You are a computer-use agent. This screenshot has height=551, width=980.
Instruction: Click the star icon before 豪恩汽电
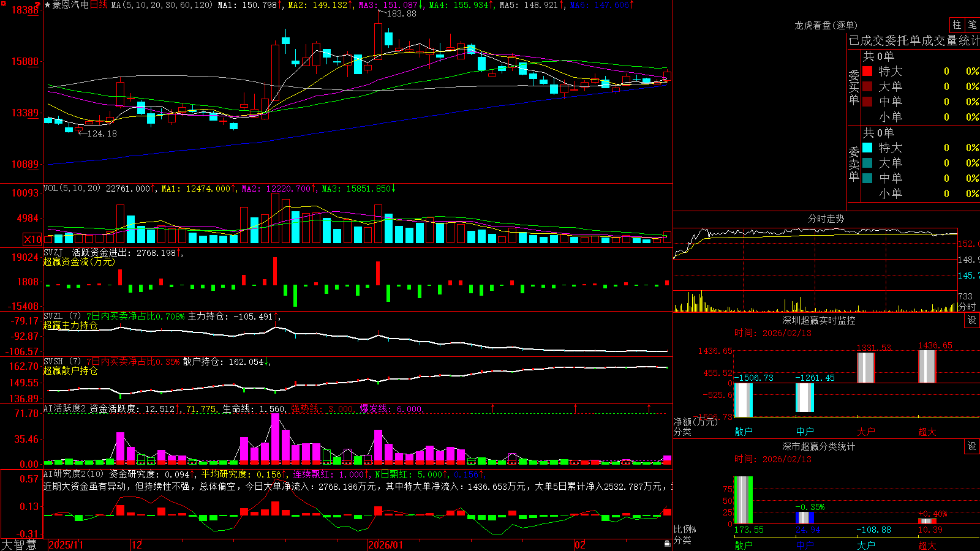coord(48,5)
